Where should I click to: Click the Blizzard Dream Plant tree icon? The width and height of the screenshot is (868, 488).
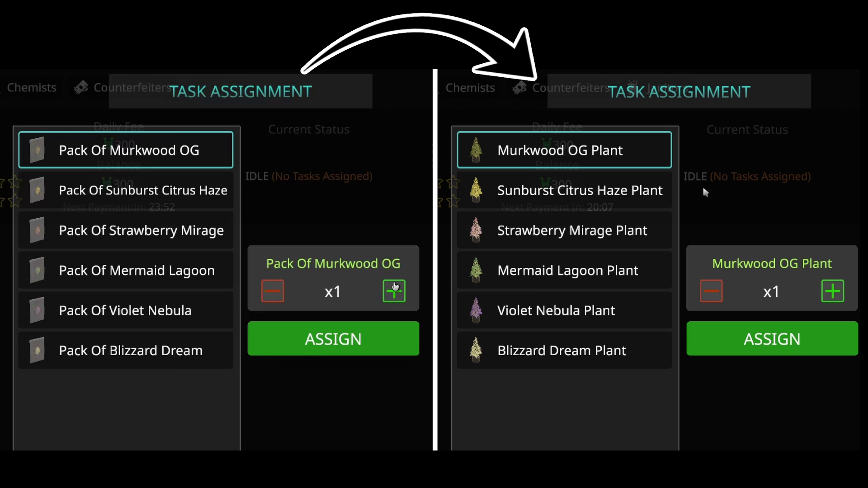point(476,351)
